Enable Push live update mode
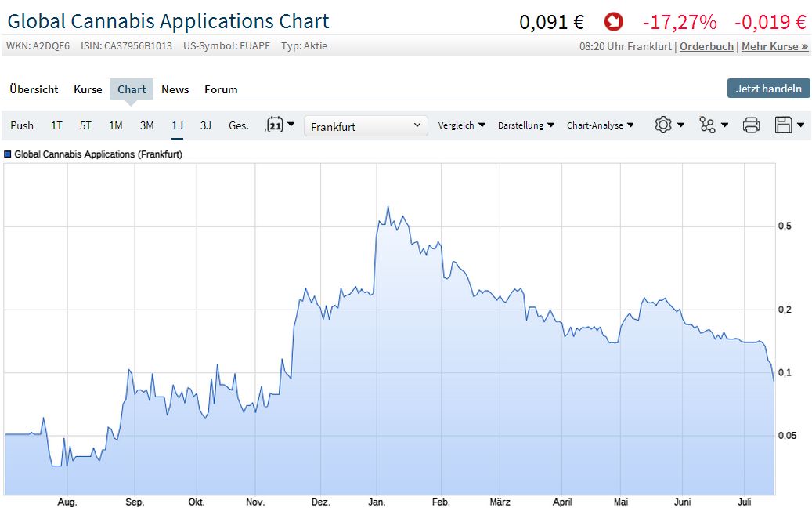 pos(22,125)
